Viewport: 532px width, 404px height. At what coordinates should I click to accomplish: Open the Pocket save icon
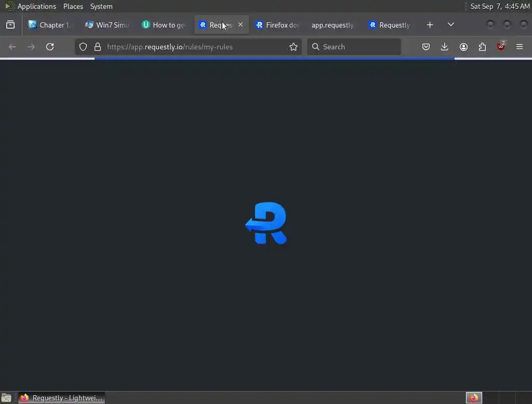coord(426,47)
